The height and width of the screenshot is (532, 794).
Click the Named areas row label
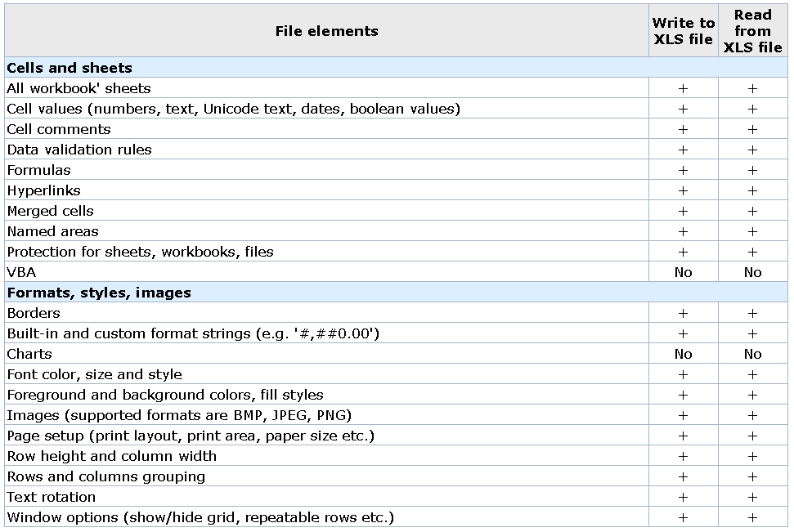(x=52, y=231)
